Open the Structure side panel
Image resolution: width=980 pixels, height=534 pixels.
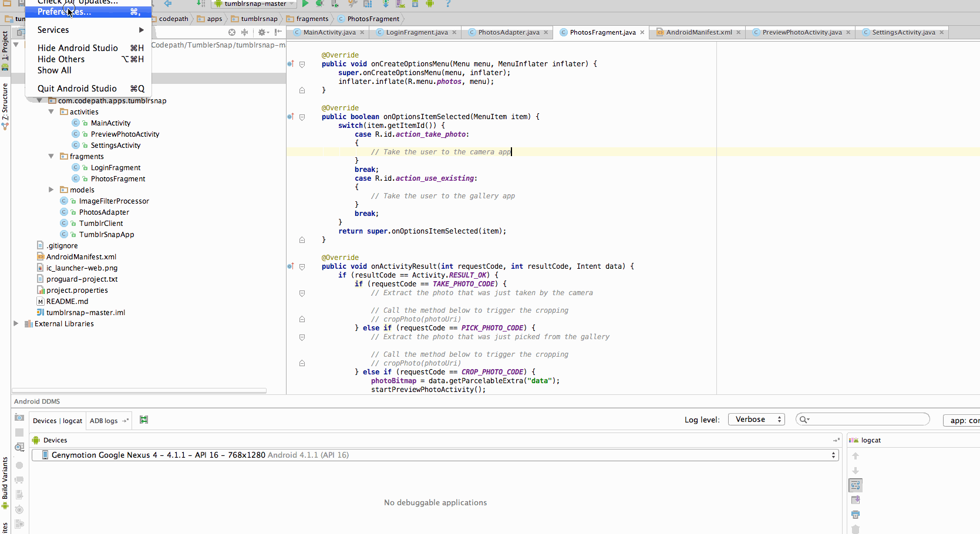[x=5, y=106]
